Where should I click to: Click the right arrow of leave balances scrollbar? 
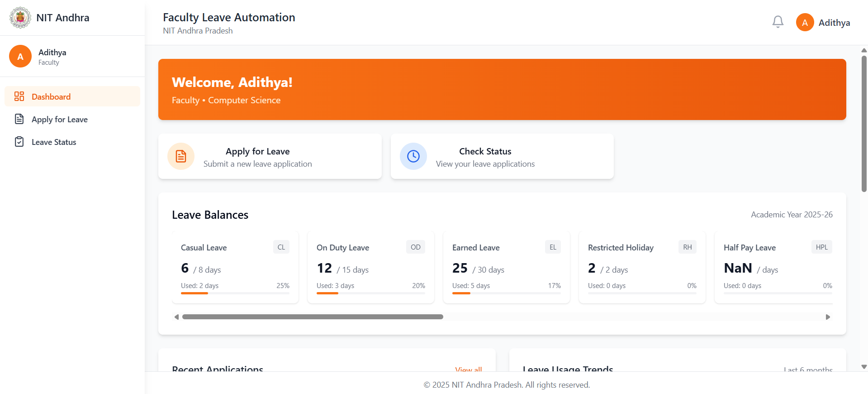tap(828, 317)
